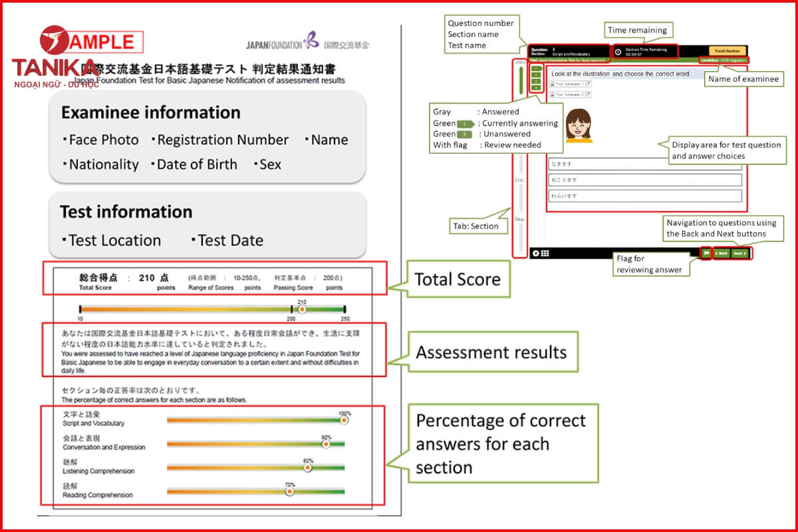
Task: Open the question grid overview icon
Action: [x=545, y=253]
